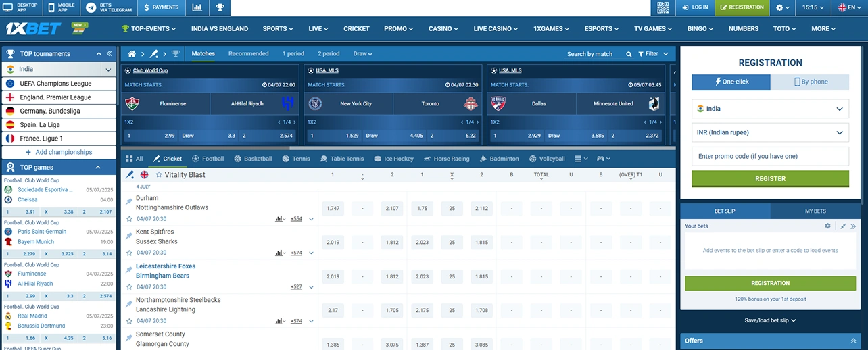
Task: Select Draw odds 4.405 for New York City
Action: [x=395, y=135]
